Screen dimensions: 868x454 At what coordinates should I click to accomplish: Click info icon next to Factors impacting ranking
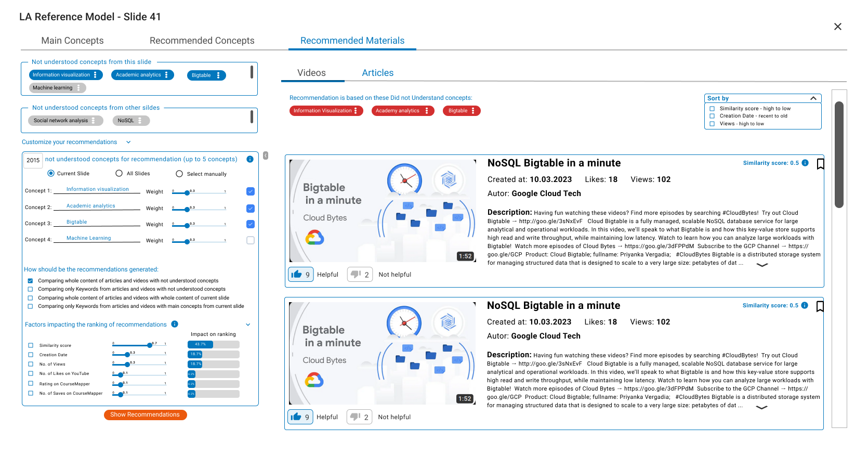point(175,324)
